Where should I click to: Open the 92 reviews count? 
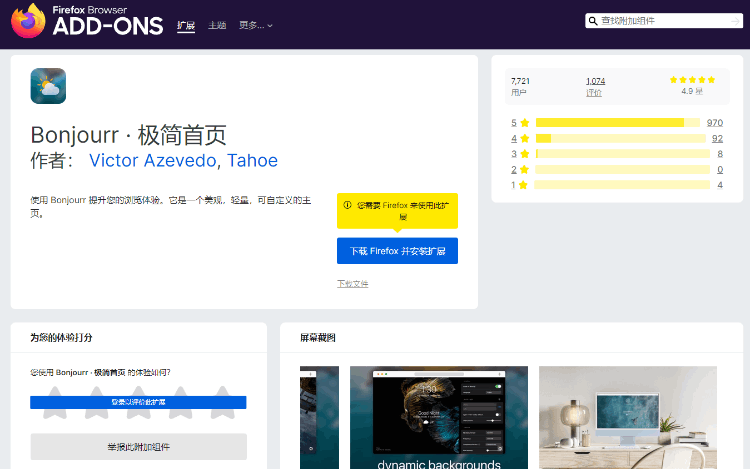(717, 139)
